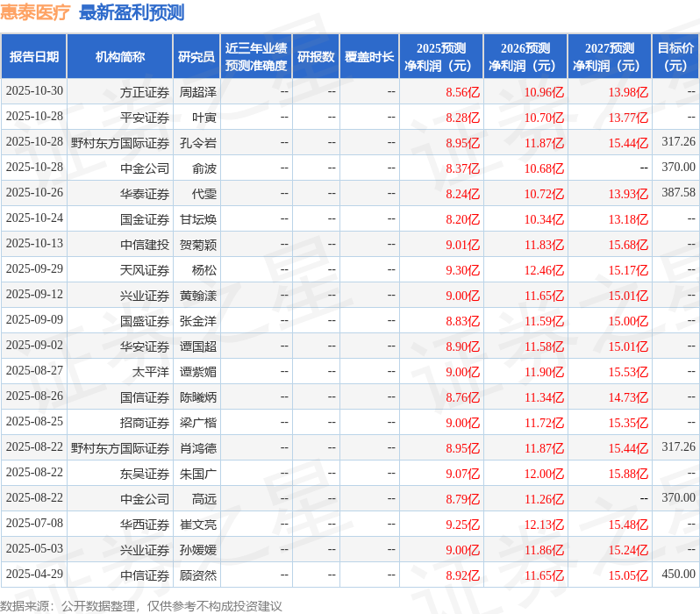
Task: Click the 8.83亿 profit value
Action: point(462,321)
